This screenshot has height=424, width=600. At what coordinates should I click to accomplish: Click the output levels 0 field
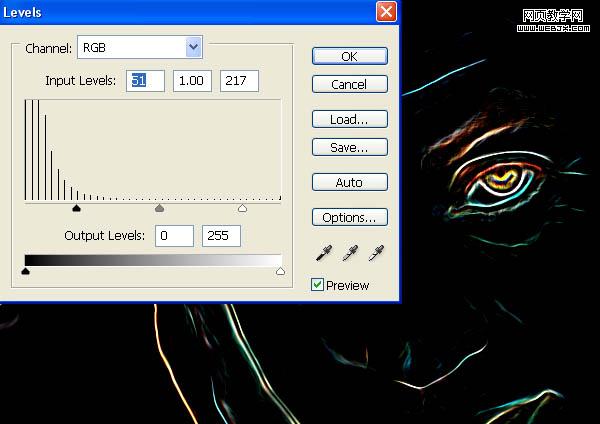pos(174,236)
